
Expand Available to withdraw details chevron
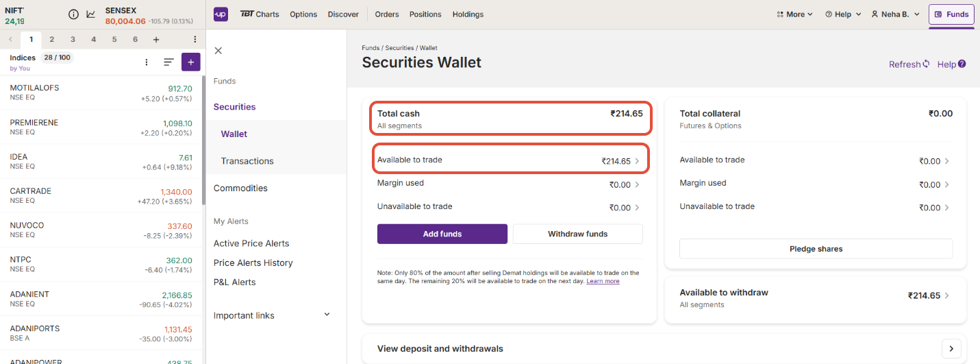pyautogui.click(x=947, y=295)
